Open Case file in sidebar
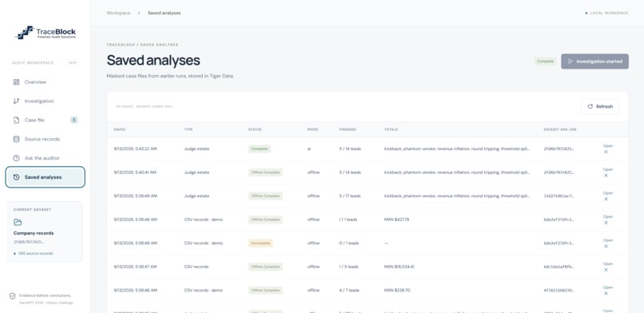 point(46,121)
